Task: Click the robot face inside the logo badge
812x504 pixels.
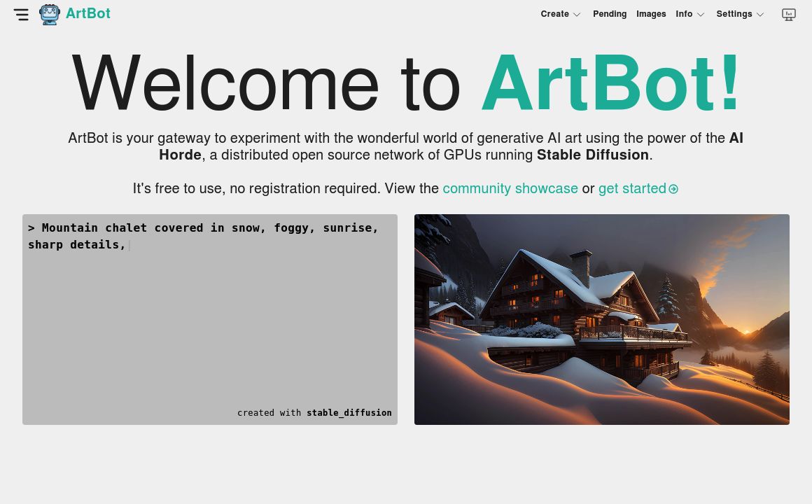Action: 49,14
